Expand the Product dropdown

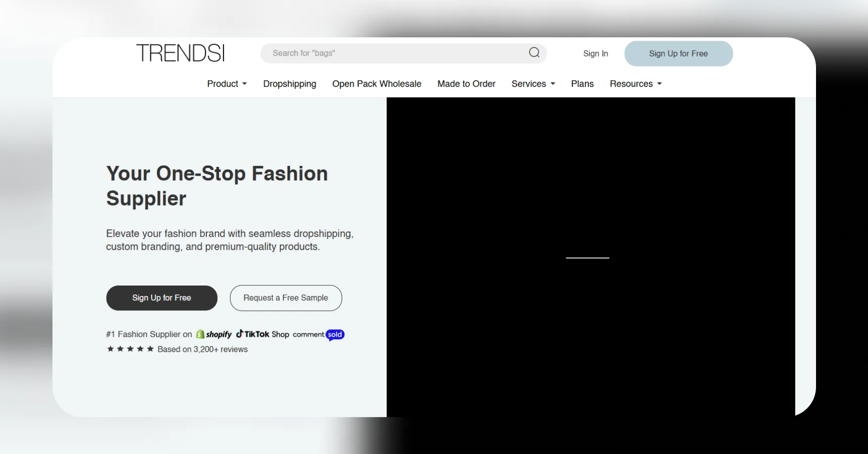(227, 84)
